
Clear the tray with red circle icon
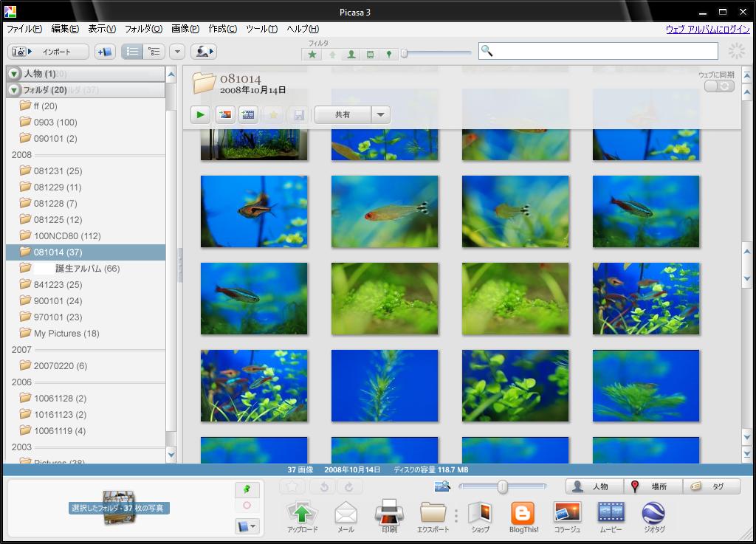pyautogui.click(x=247, y=506)
